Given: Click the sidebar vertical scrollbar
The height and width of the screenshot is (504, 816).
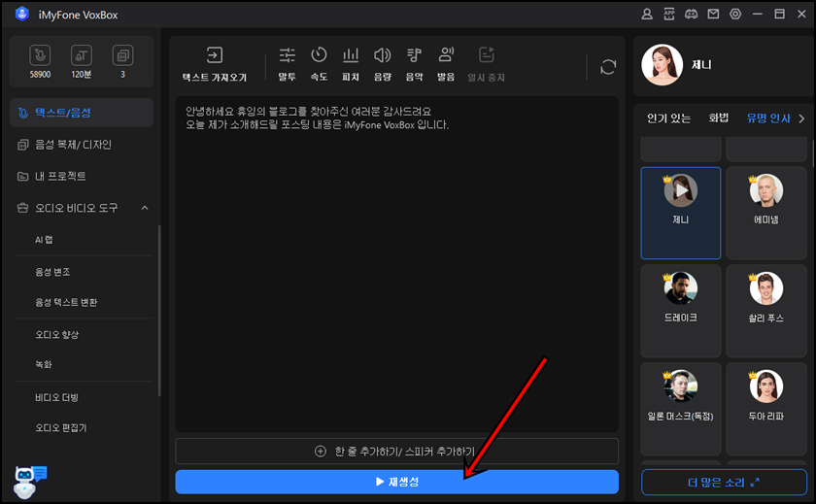Looking at the screenshot, I should pos(159,311).
